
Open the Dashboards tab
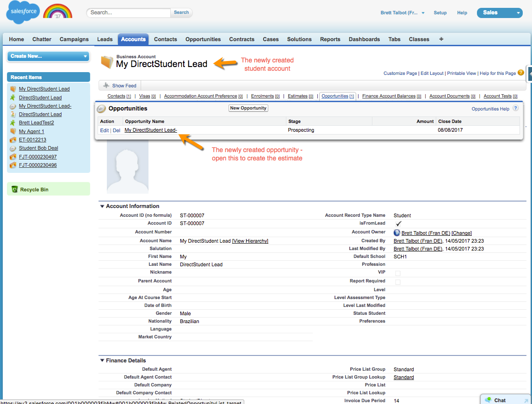364,39
